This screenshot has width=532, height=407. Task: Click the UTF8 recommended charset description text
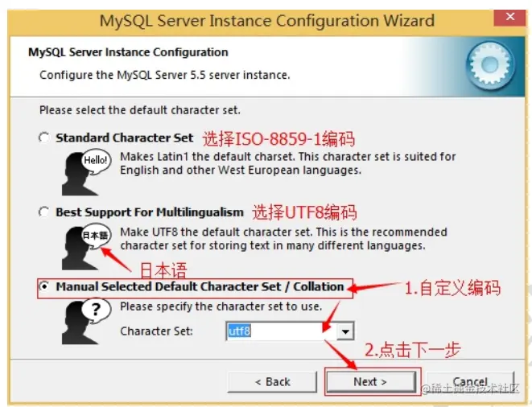[283, 239]
